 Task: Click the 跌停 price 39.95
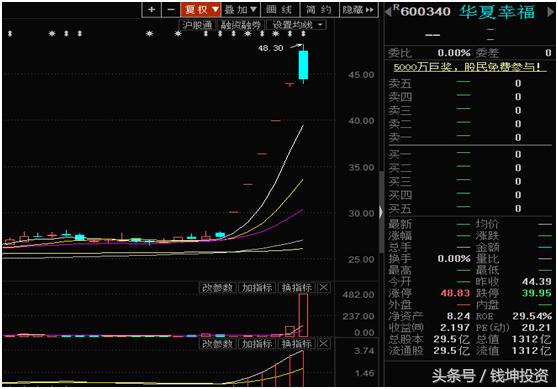point(537,293)
